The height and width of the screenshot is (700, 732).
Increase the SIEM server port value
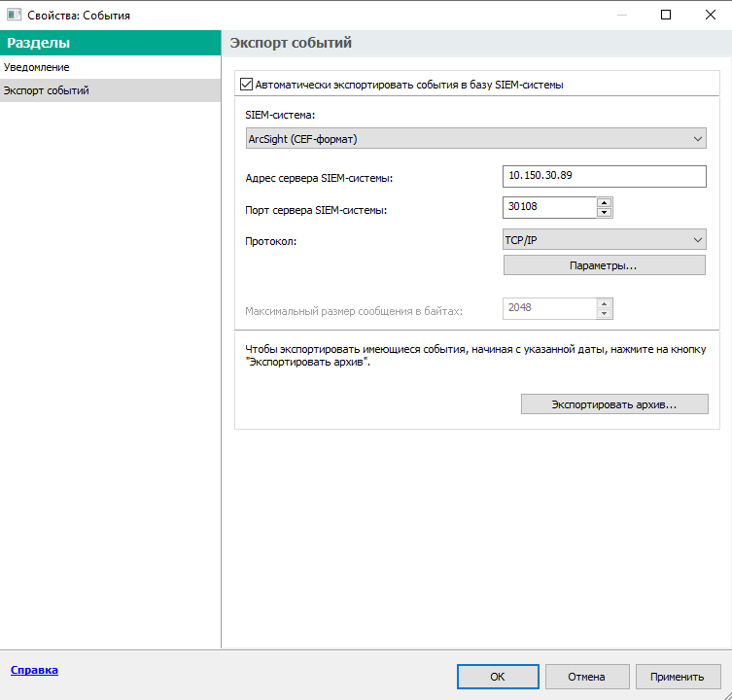(x=605, y=202)
